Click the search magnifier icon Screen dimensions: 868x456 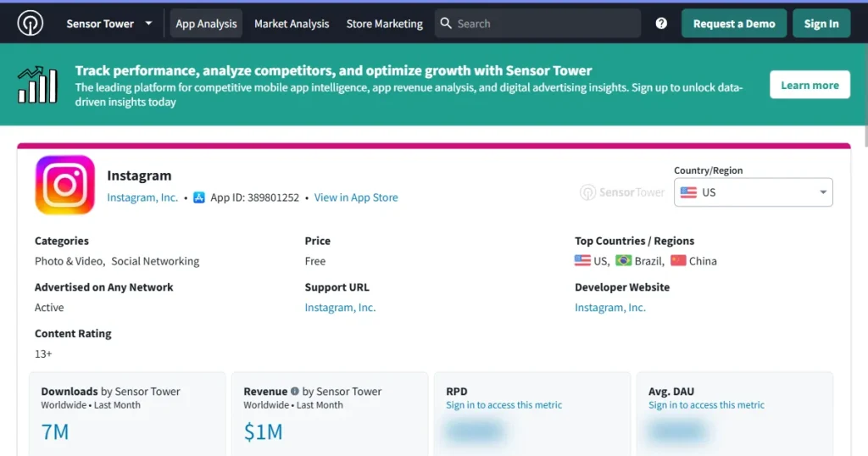tap(446, 23)
